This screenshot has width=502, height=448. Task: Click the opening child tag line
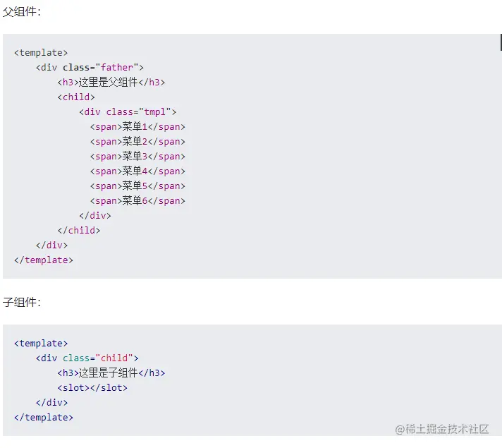pos(76,97)
